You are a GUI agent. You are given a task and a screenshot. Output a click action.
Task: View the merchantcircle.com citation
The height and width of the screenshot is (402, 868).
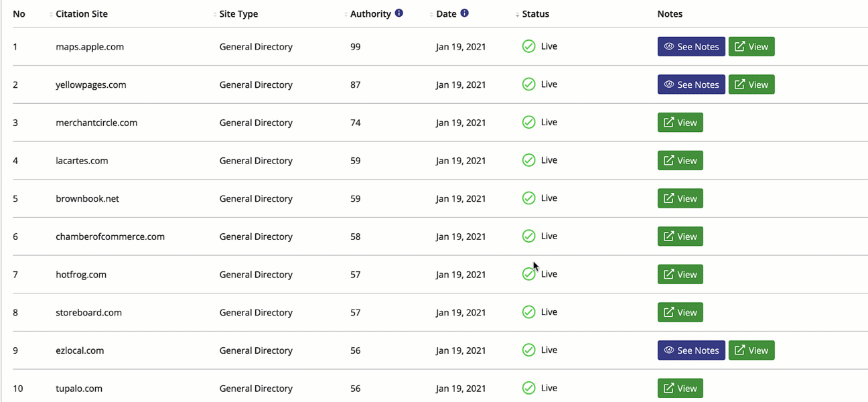coord(680,123)
